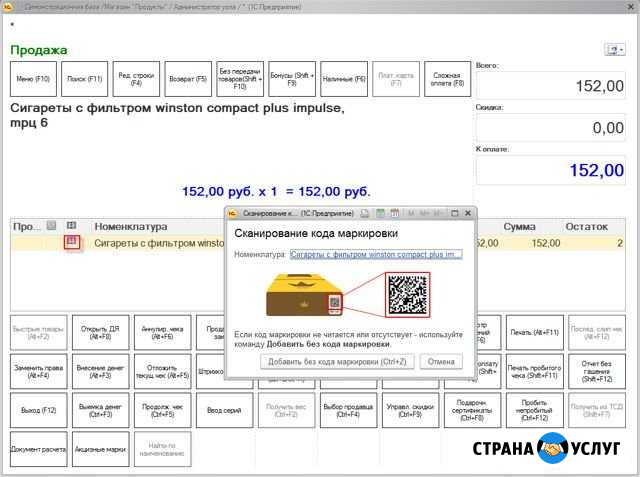The width and height of the screenshot is (640, 477).
Task: Close the scanning dialog window
Action: pyautogui.click(x=468, y=213)
